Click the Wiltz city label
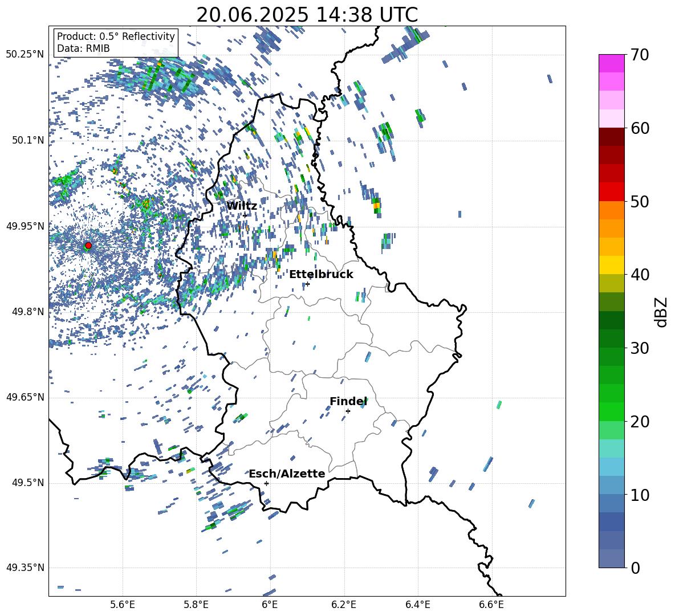This screenshot has width=675, height=616. [242, 206]
